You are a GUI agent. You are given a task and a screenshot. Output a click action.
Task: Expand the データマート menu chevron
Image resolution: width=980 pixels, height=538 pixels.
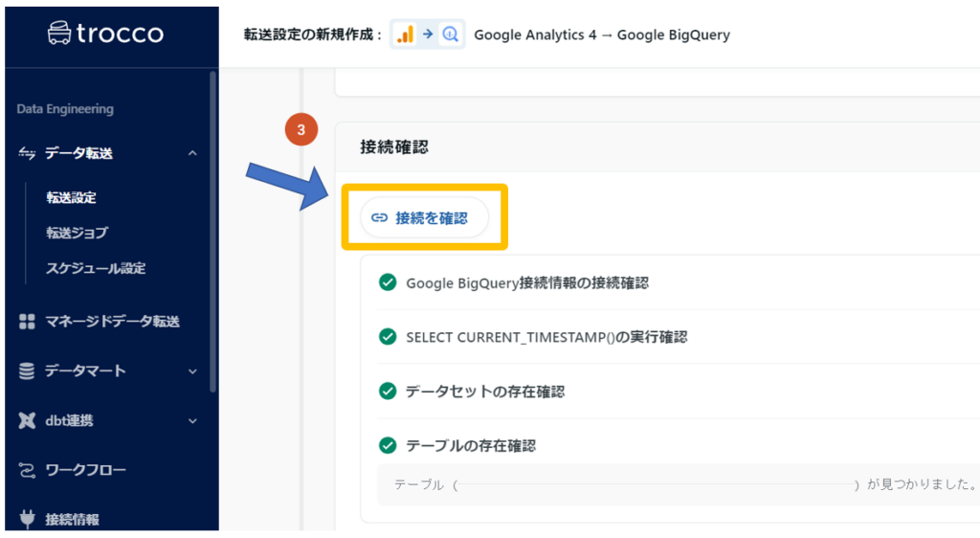(x=192, y=371)
